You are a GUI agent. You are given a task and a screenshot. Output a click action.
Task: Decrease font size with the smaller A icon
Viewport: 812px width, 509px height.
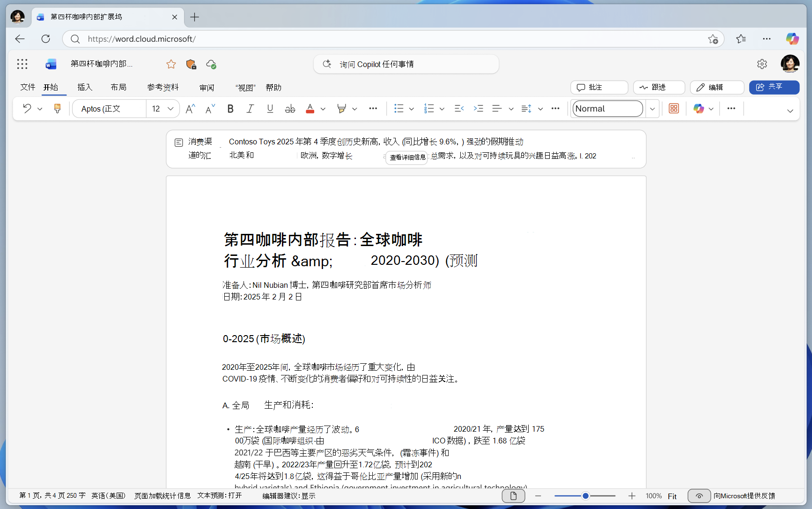click(x=210, y=109)
